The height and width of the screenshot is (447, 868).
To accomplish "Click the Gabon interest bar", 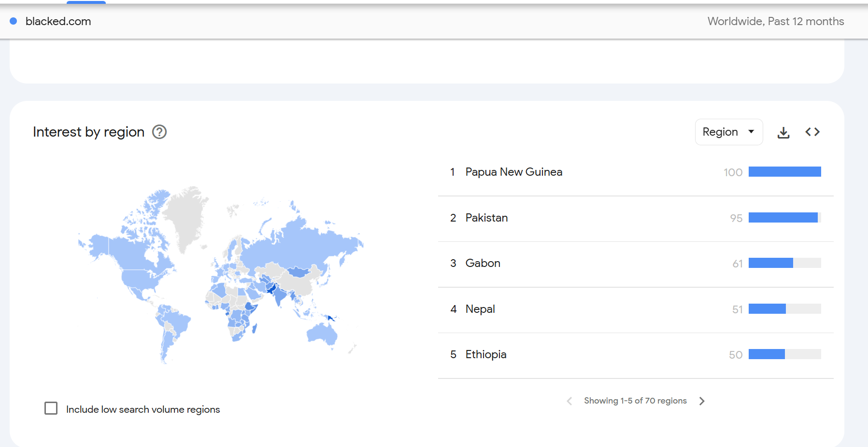I will [785, 263].
